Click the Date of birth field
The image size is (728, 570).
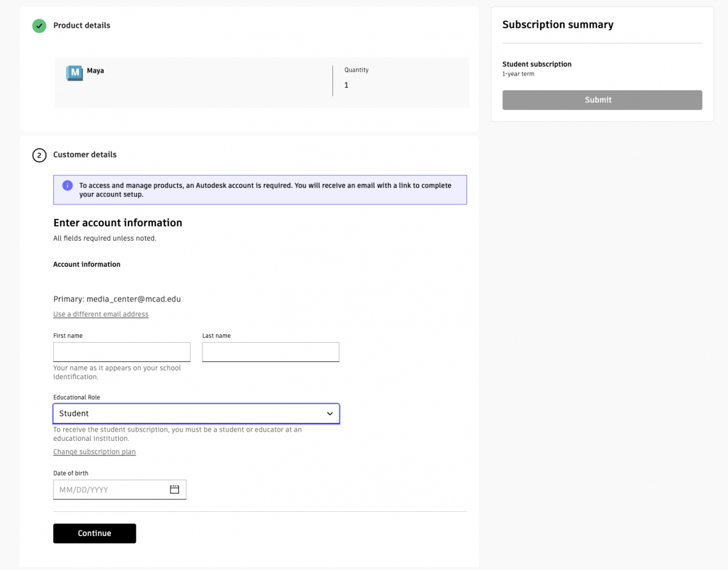coord(120,489)
